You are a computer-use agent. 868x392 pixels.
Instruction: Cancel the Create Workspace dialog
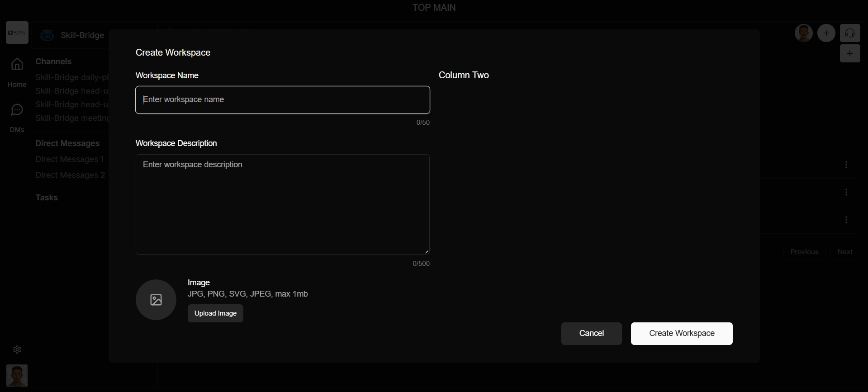[x=591, y=334]
